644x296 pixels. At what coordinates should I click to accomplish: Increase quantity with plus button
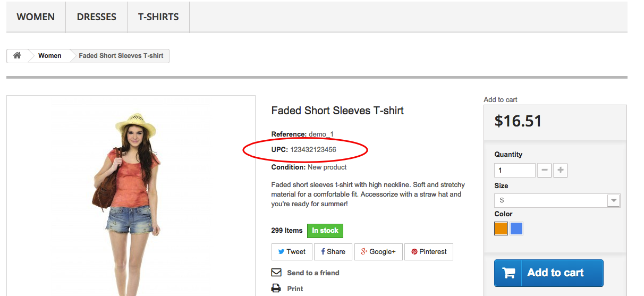[560, 171]
